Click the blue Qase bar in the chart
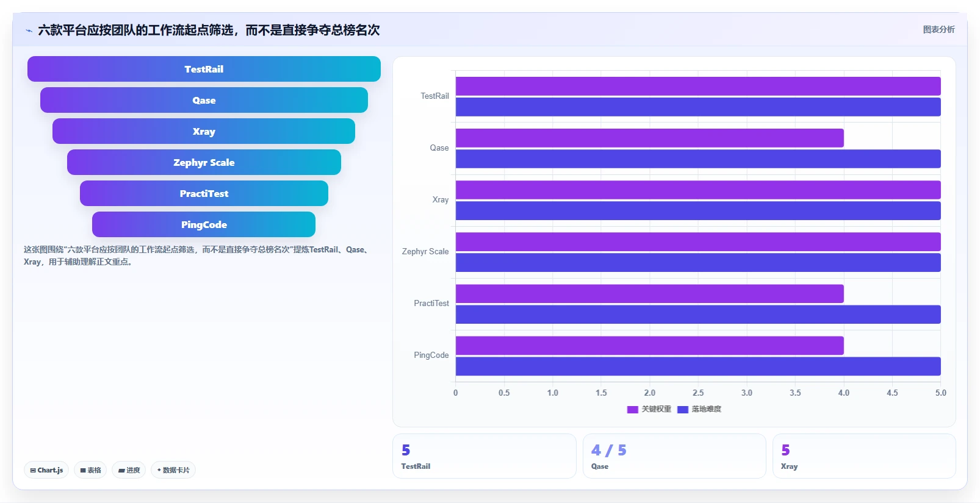This screenshot has height=503, width=980. click(x=698, y=159)
